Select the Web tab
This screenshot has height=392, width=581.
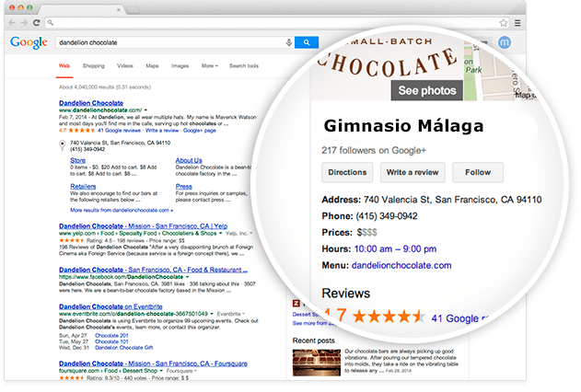point(64,66)
